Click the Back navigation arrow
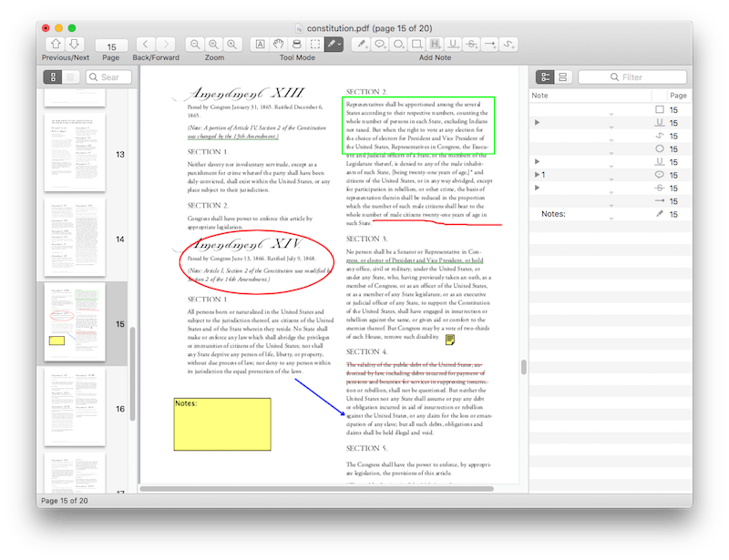This screenshot has height=560, width=729. [x=147, y=44]
